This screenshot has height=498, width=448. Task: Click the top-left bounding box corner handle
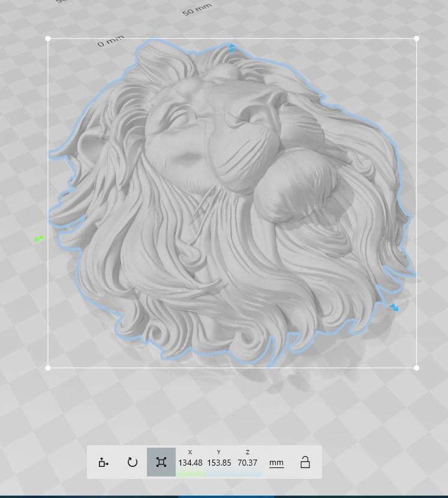pyautogui.click(x=48, y=38)
